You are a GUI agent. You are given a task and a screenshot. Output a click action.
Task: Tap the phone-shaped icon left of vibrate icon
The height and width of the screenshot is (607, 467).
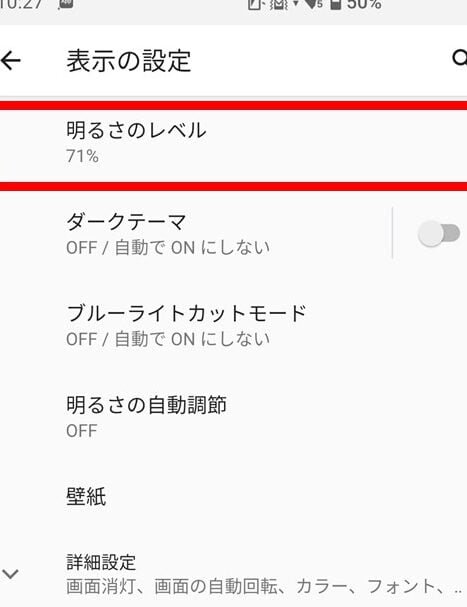click(255, 4)
